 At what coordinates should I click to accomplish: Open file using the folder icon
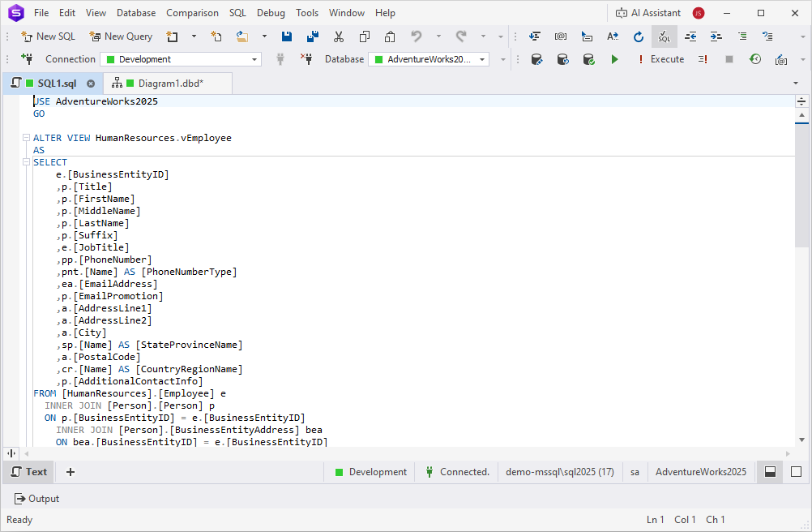tap(241, 36)
